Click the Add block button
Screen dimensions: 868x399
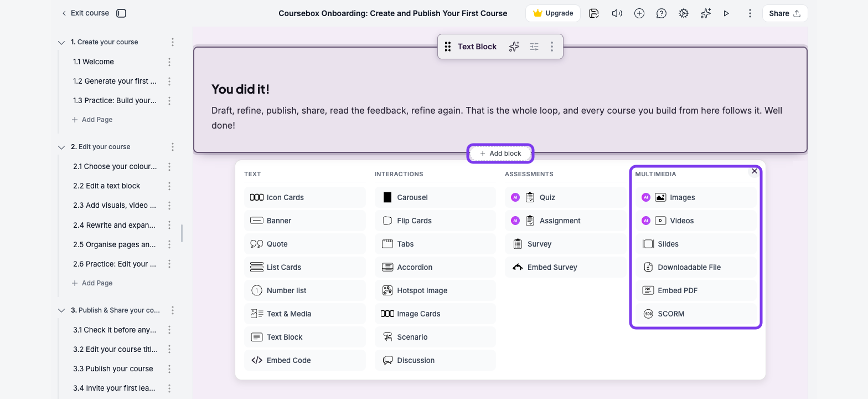pos(500,154)
